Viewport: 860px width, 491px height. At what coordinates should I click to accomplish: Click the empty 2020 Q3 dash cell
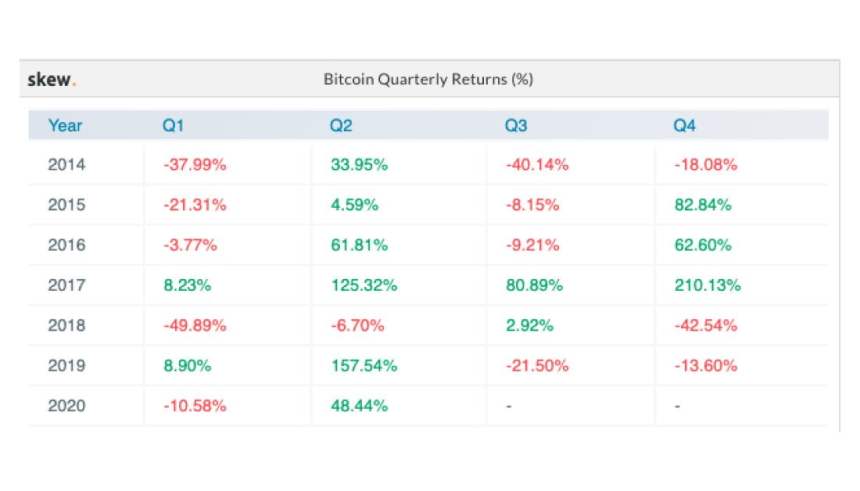509,406
